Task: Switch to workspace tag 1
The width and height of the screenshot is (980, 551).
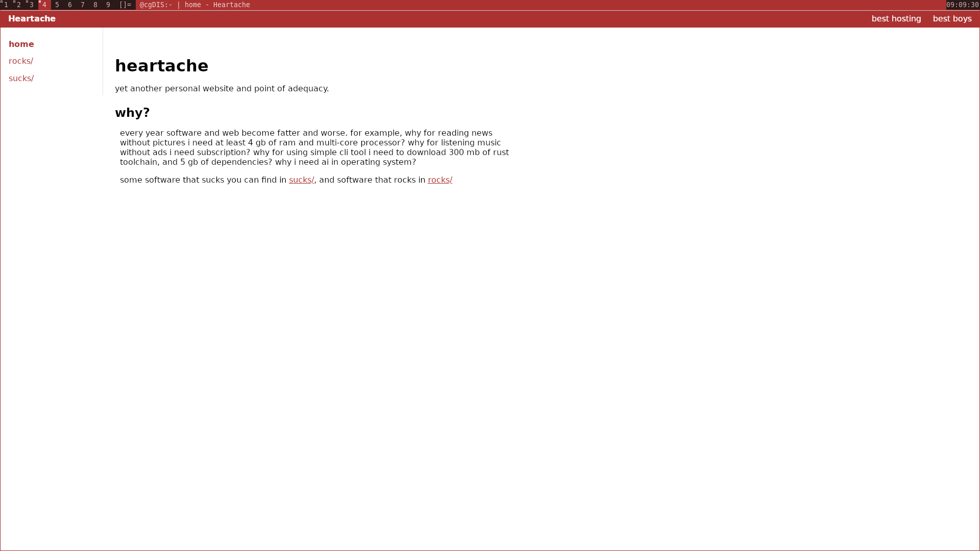Action: [6, 5]
